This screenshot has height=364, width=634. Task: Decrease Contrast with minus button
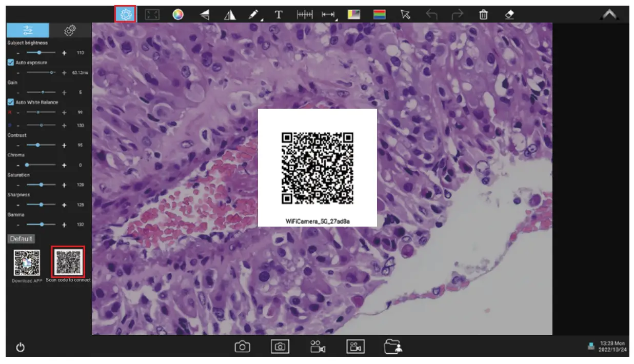18,145
